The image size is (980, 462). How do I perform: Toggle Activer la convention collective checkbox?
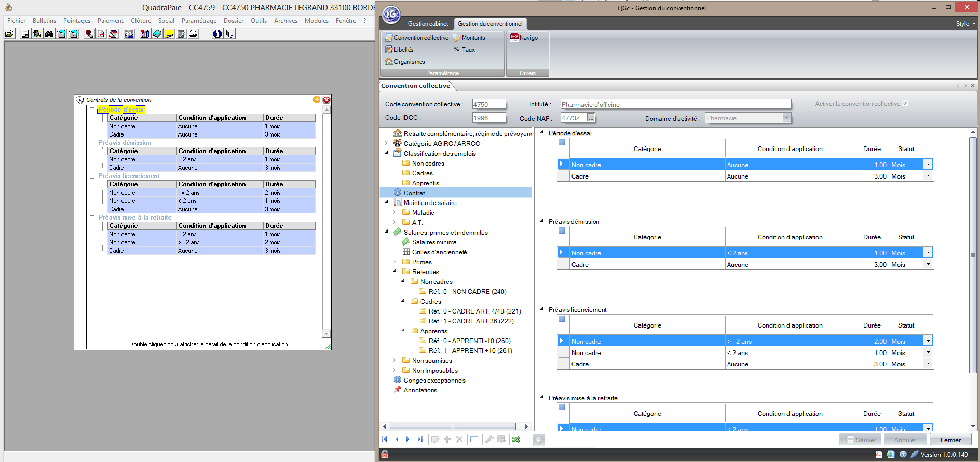point(905,103)
